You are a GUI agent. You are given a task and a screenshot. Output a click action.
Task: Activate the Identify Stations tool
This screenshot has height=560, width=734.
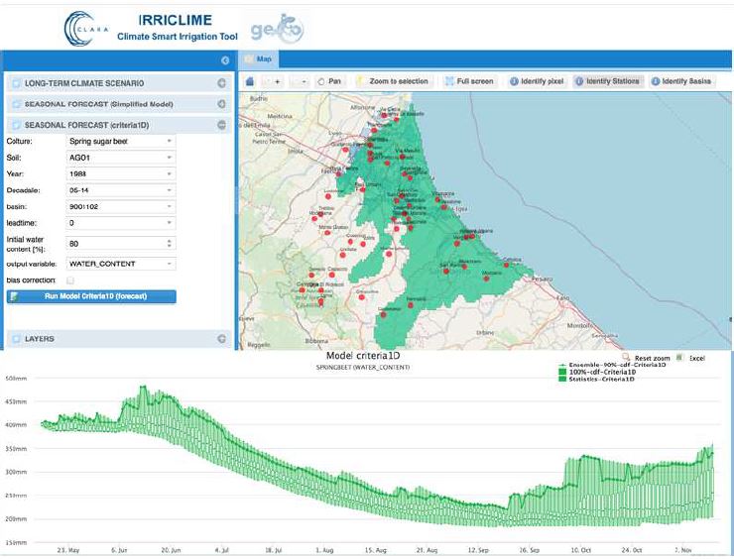pos(607,81)
